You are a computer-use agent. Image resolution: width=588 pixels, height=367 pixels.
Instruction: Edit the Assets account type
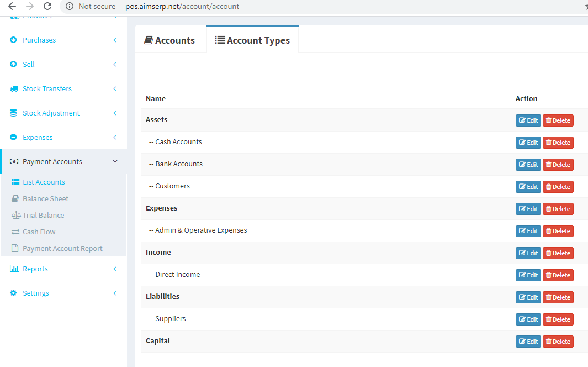point(528,120)
